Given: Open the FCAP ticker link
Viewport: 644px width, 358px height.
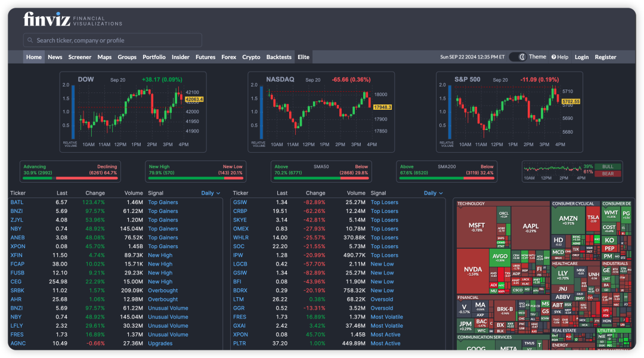Looking at the screenshot, I should pyautogui.click(x=17, y=264).
